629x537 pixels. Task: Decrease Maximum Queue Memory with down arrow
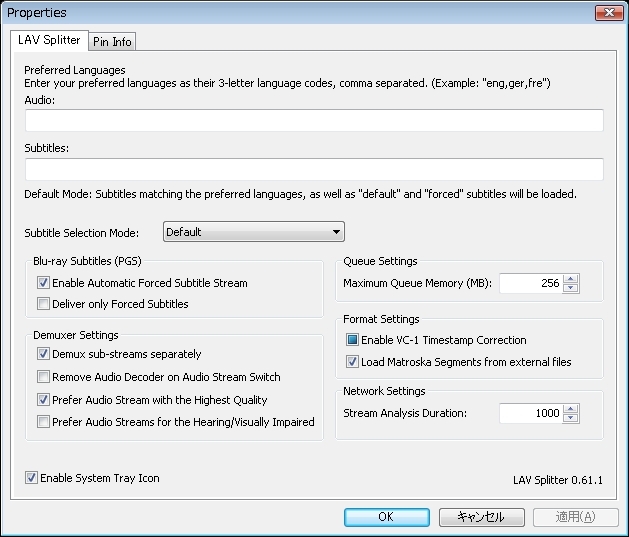(571, 288)
